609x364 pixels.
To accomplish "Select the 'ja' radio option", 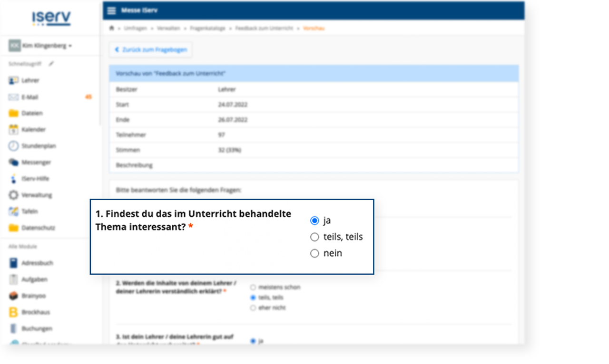I will tap(314, 220).
